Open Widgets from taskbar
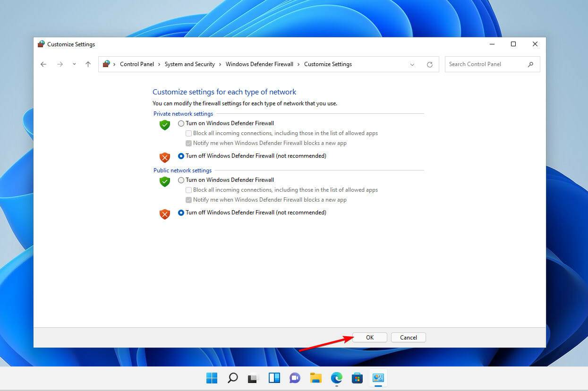 pos(274,378)
